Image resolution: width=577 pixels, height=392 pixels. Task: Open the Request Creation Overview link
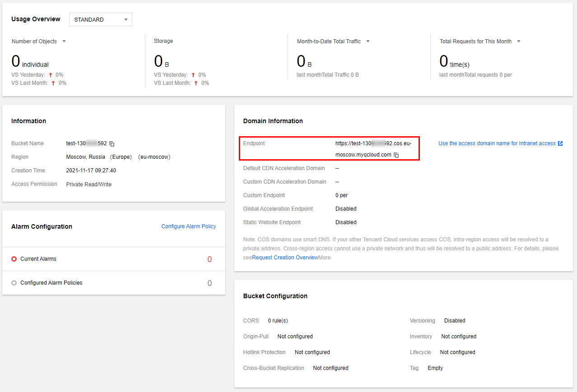tap(285, 258)
